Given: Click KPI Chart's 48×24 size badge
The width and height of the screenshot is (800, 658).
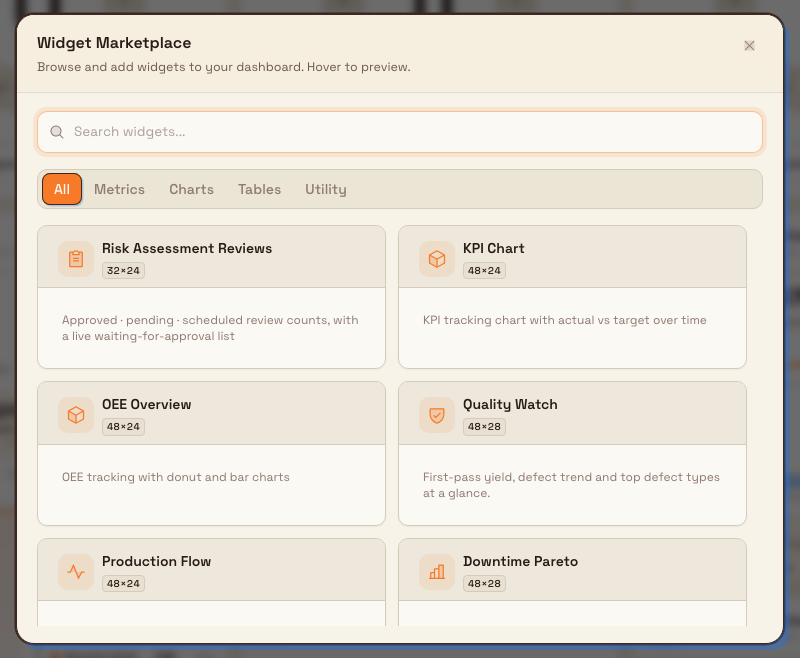Looking at the screenshot, I should tap(484, 271).
